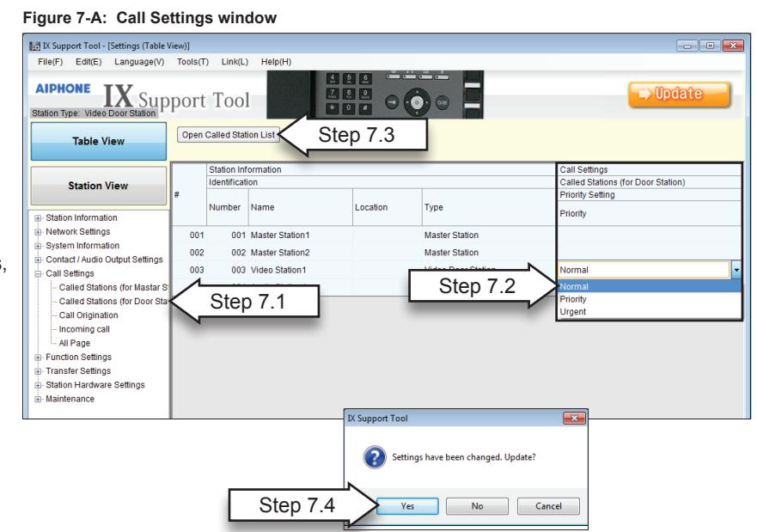
Task: Open the Tools(T) menu
Action: 192,62
